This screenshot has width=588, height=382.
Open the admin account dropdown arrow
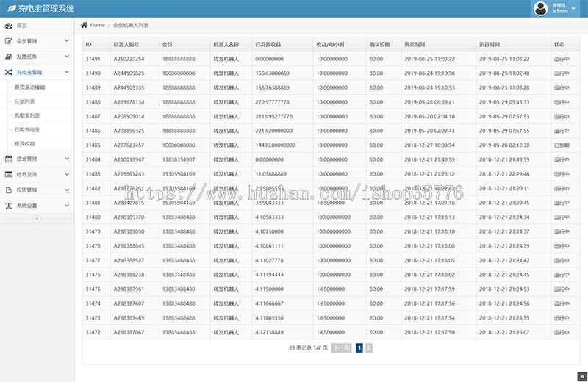[x=573, y=9]
